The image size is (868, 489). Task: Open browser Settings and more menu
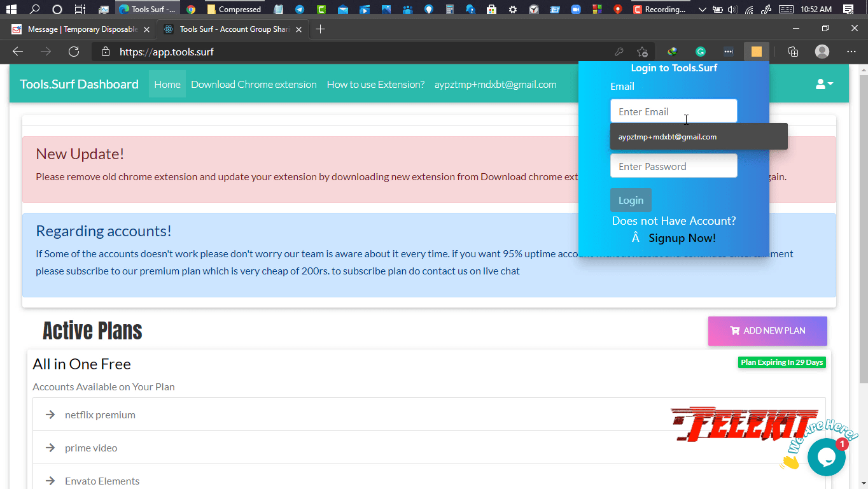pos(851,52)
